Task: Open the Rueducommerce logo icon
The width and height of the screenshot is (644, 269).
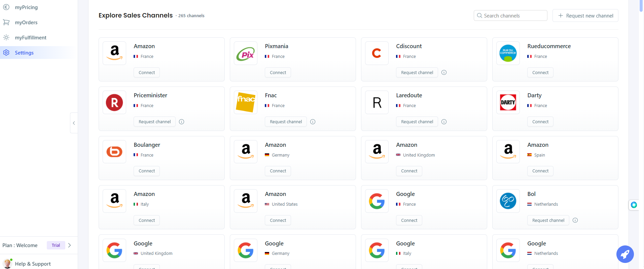Action: pyautogui.click(x=508, y=53)
